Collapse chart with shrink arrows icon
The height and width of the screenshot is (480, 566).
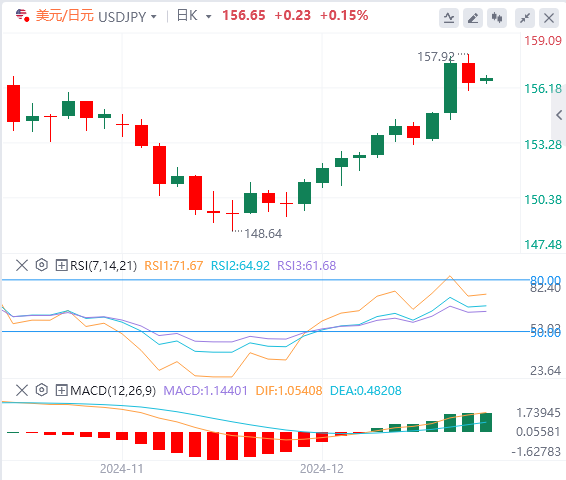(525, 18)
